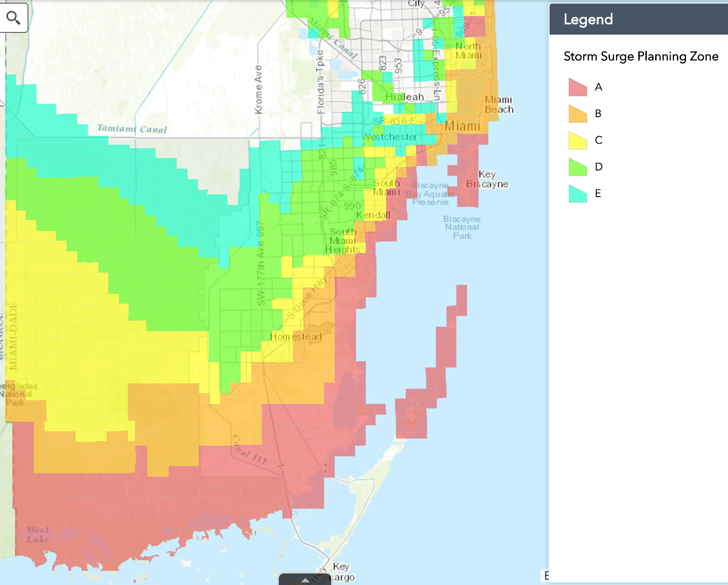Click the Westchester map label

tap(389, 137)
